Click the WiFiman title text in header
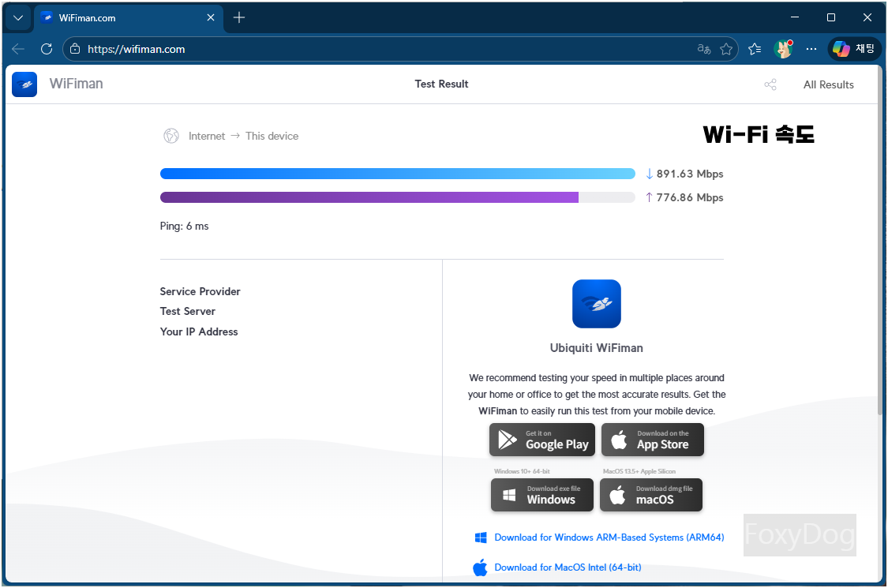Screen dimensions: 888x588 pyautogui.click(x=76, y=84)
